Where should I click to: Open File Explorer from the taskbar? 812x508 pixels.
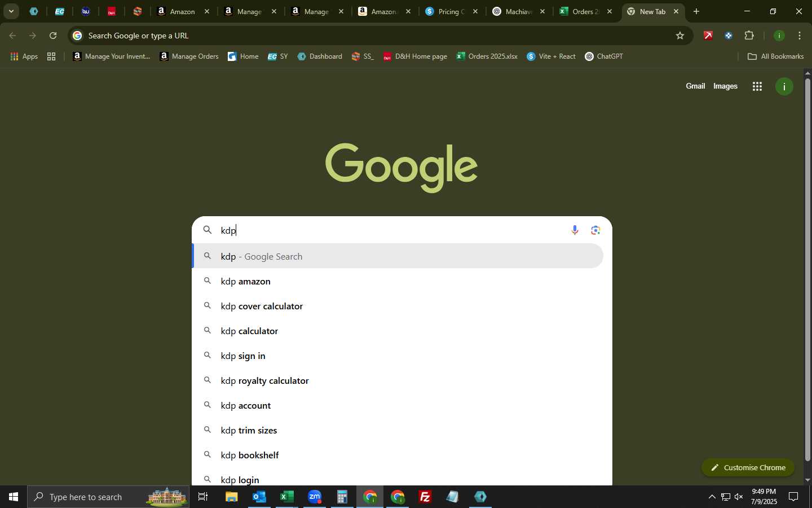click(x=232, y=497)
